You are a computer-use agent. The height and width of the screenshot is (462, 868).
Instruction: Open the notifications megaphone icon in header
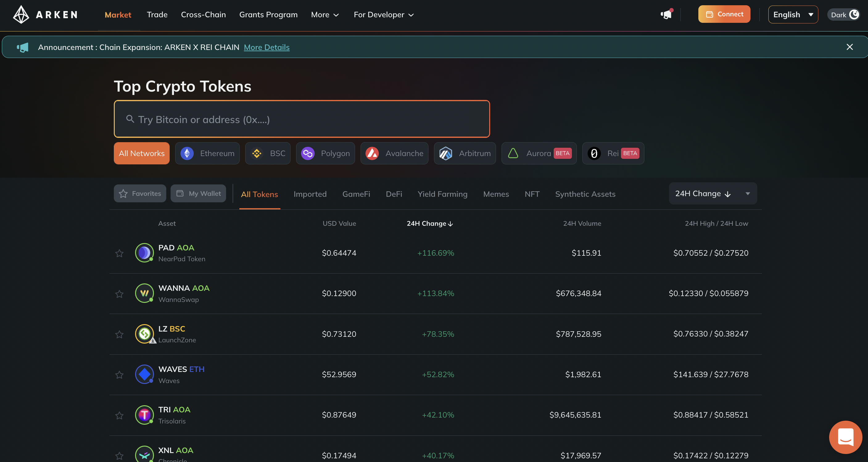tap(666, 14)
